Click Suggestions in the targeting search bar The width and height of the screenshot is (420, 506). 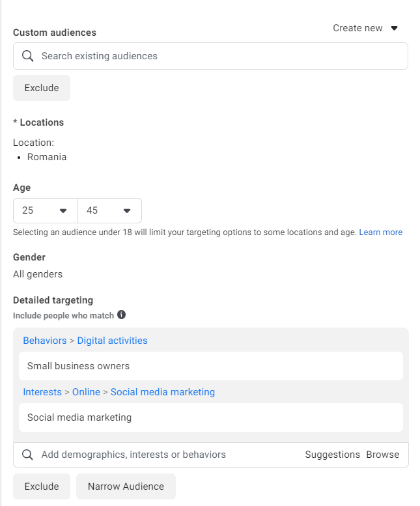[x=332, y=455]
